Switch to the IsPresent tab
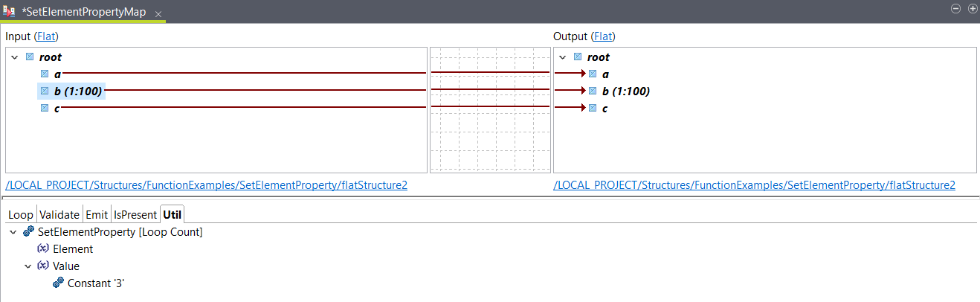Viewport: 980px width, 302px height. coord(135,215)
